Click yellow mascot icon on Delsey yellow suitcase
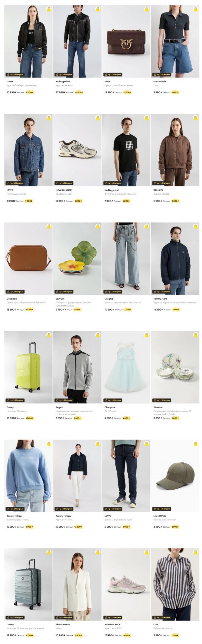The width and height of the screenshot is (202, 644). coord(49,335)
